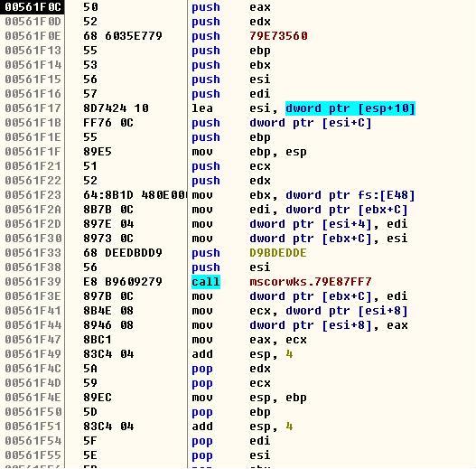Click address 00561F39
This screenshot has width=476, height=469.
pyautogui.click(x=33, y=282)
